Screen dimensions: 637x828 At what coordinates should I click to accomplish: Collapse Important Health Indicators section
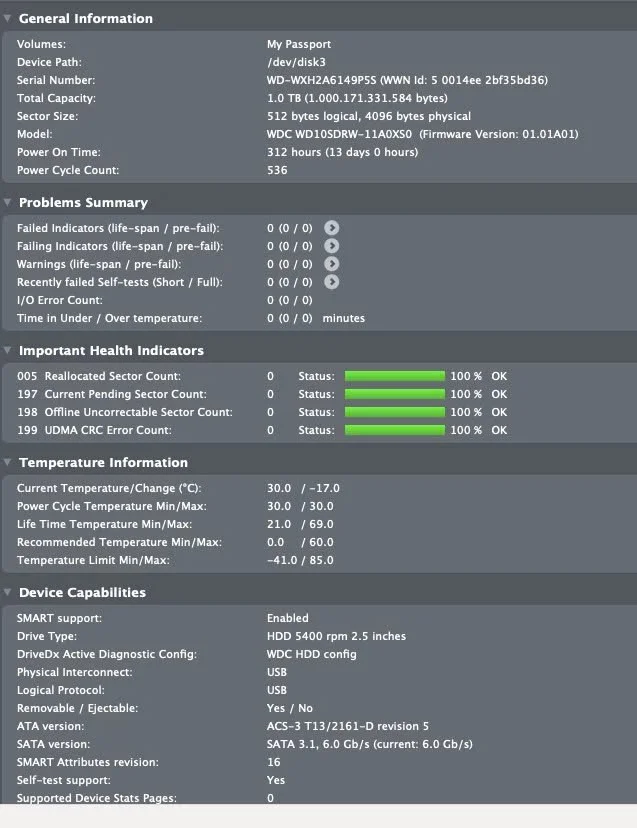[x=8, y=350]
